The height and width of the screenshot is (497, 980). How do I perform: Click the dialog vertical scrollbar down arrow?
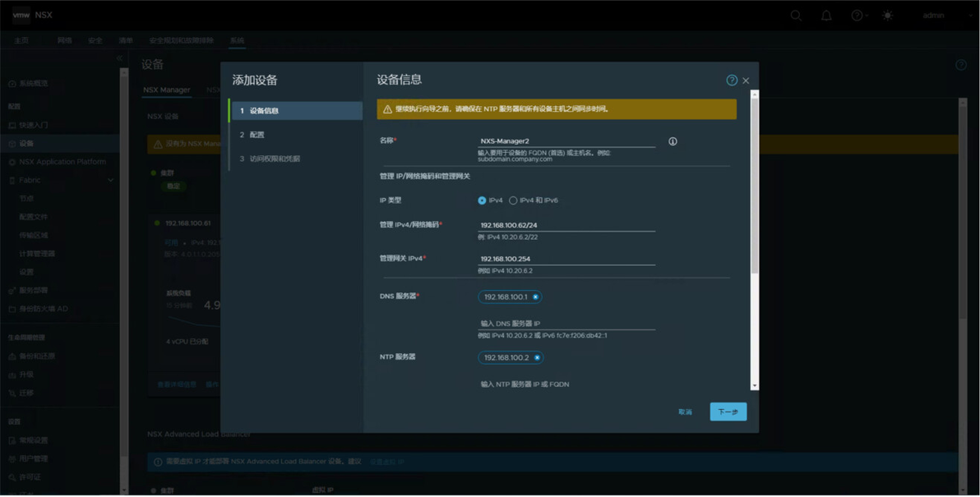click(755, 386)
